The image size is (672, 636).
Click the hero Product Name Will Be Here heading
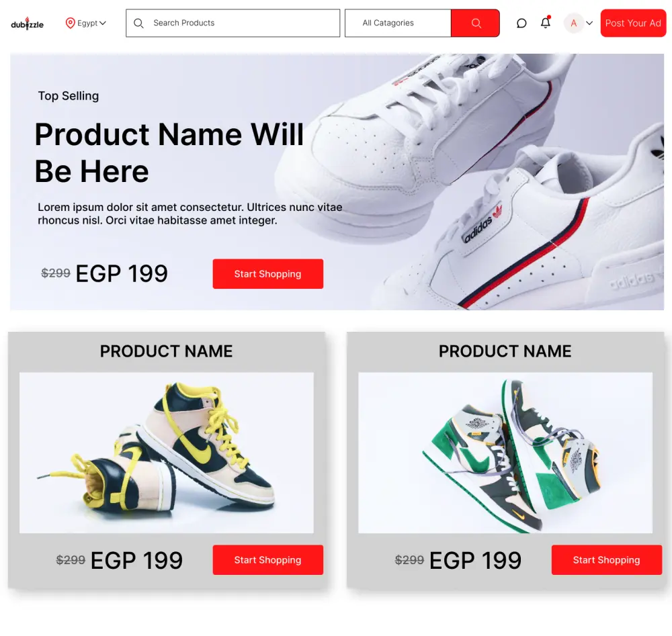(x=169, y=153)
